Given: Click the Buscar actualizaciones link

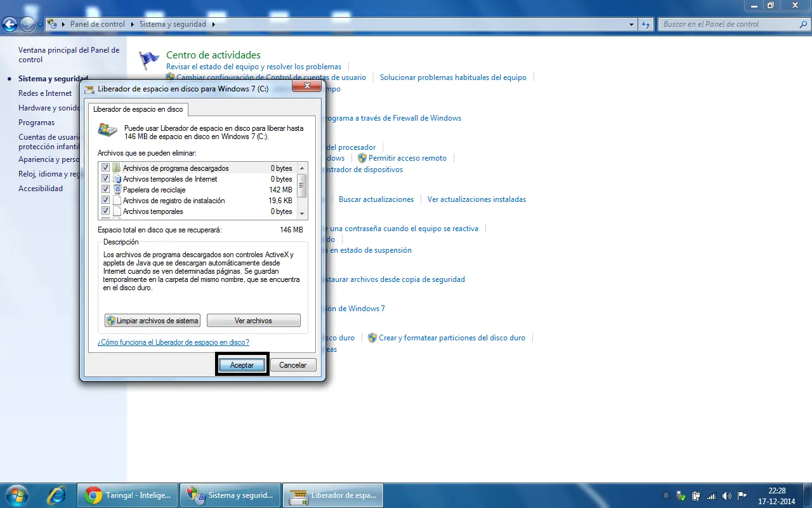Looking at the screenshot, I should (376, 199).
